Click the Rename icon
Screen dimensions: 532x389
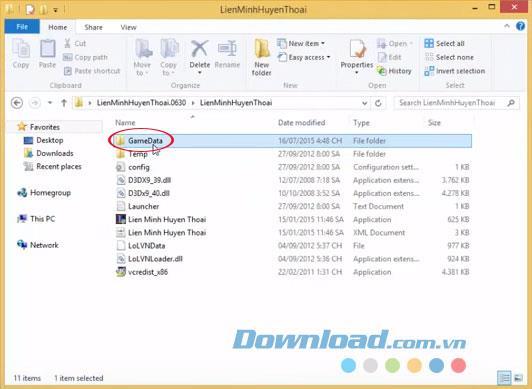(x=227, y=54)
